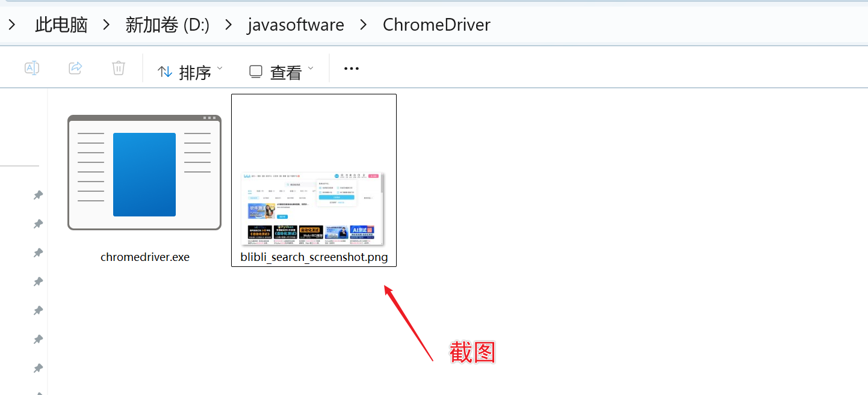Open the 查看 view dropdown
Image resolution: width=868 pixels, height=395 pixels.
281,72
